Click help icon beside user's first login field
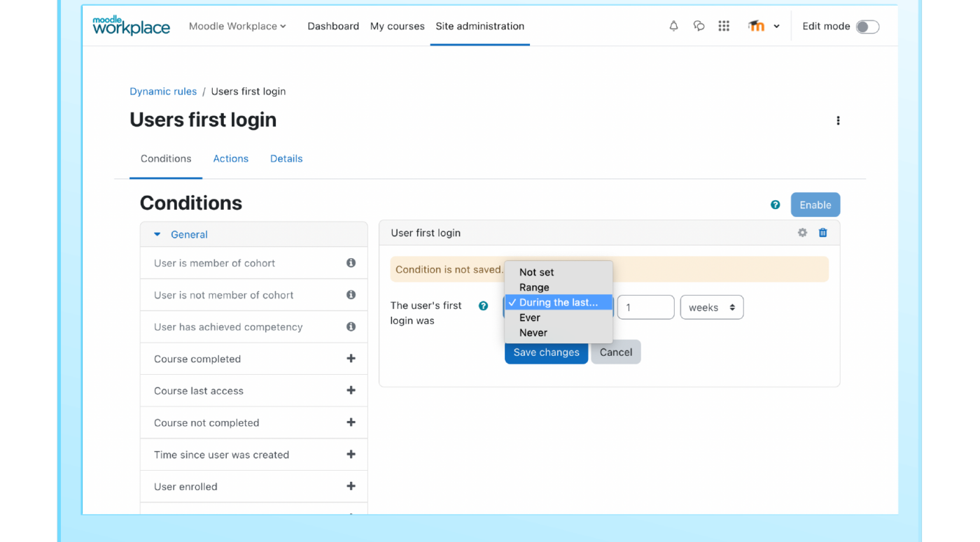 tap(483, 306)
